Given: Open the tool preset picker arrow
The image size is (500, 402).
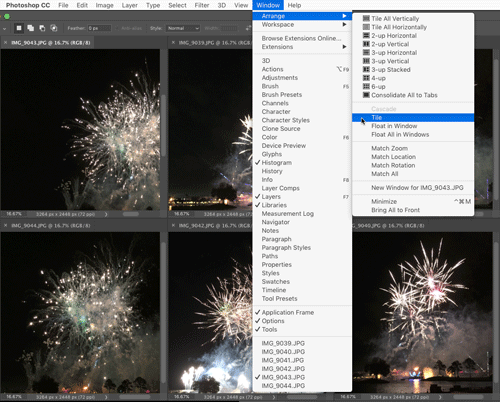Looking at the screenshot, I should click(x=5, y=29).
